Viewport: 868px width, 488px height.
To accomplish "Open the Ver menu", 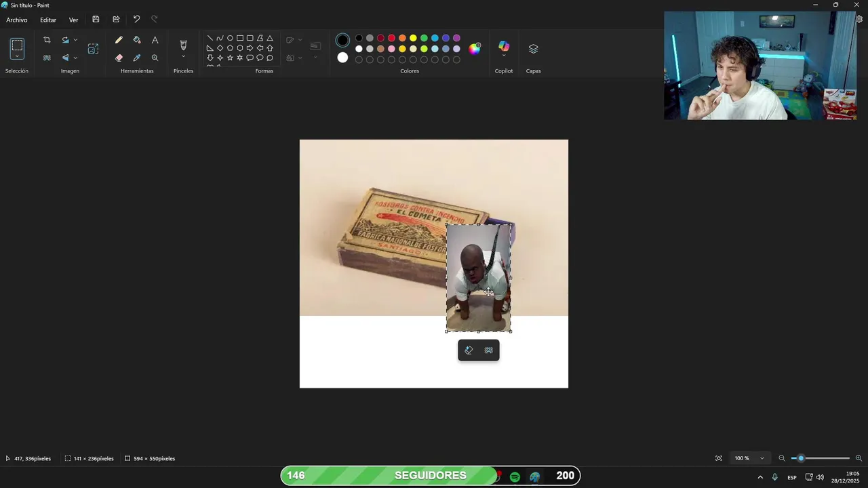I will coord(73,20).
